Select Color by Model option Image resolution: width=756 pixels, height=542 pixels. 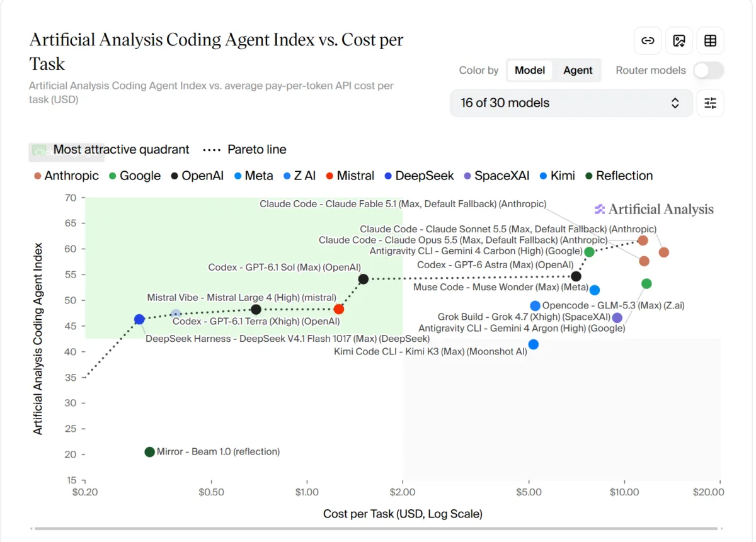point(530,71)
